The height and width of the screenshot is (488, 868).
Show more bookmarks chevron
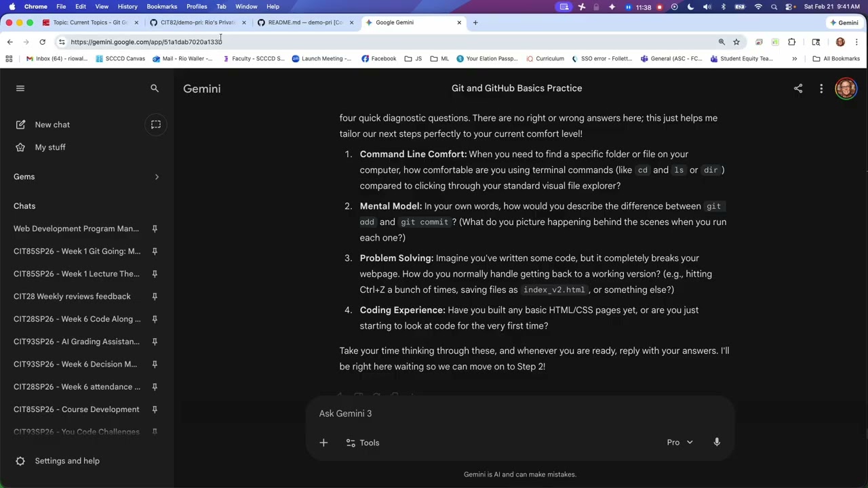794,59
